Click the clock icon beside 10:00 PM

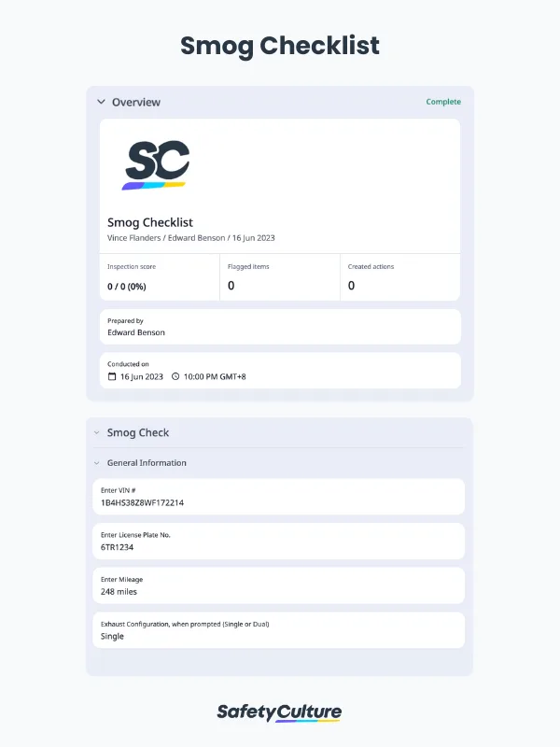[x=175, y=376]
